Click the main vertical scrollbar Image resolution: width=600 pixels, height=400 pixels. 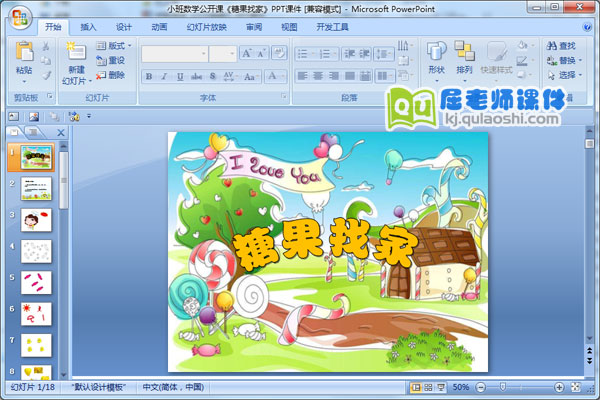[590, 233]
